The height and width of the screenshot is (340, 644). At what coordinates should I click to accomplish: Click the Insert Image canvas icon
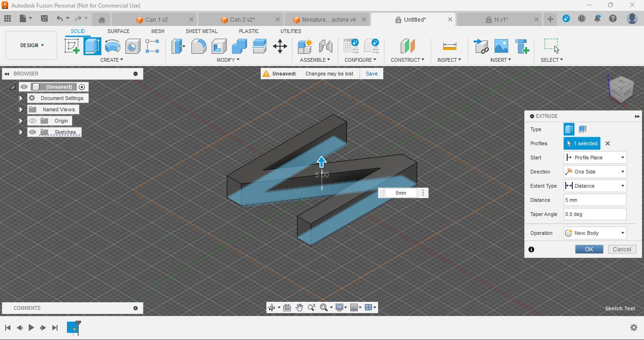[501, 46]
